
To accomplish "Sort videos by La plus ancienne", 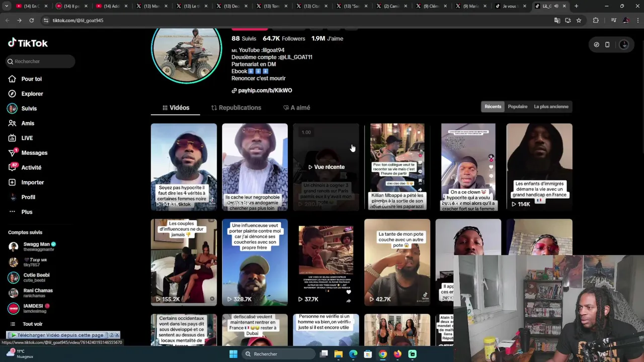I will click(551, 107).
